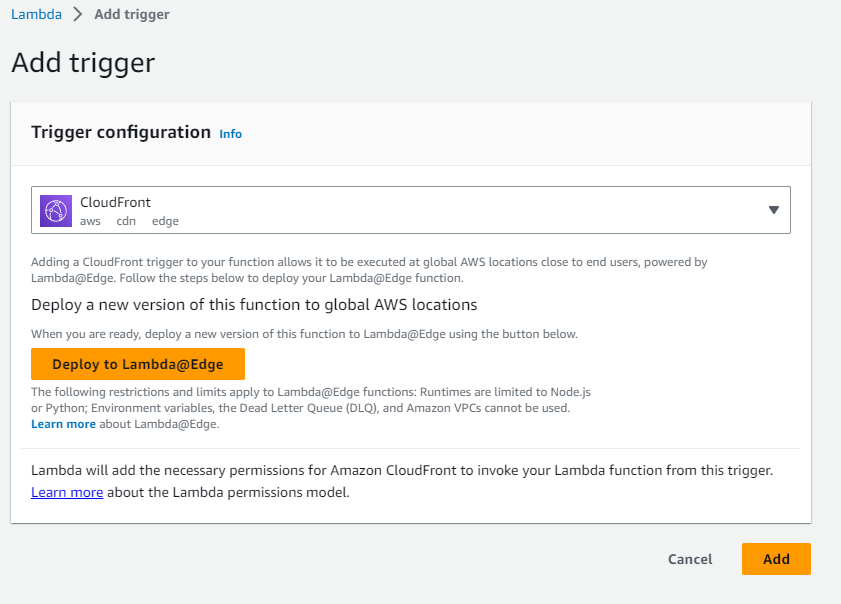
Task: Click the CloudFront service icon
Action: pyautogui.click(x=56, y=210)
